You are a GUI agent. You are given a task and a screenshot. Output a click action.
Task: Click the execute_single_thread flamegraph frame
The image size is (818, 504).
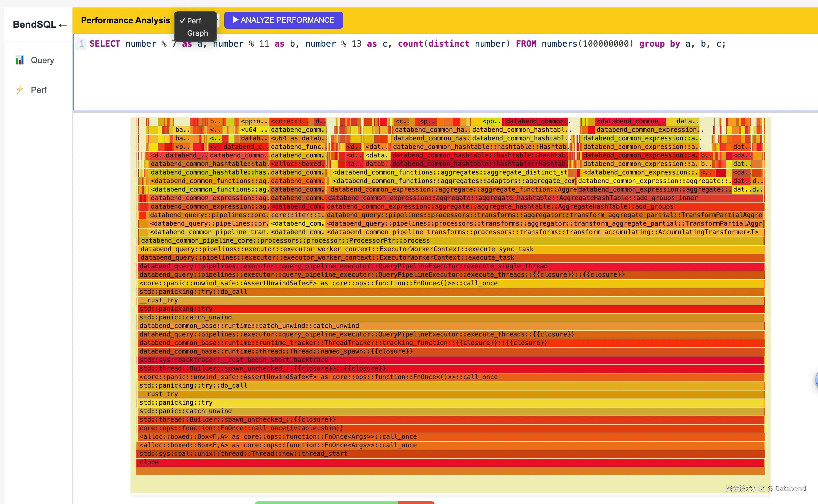click(450, 266)
